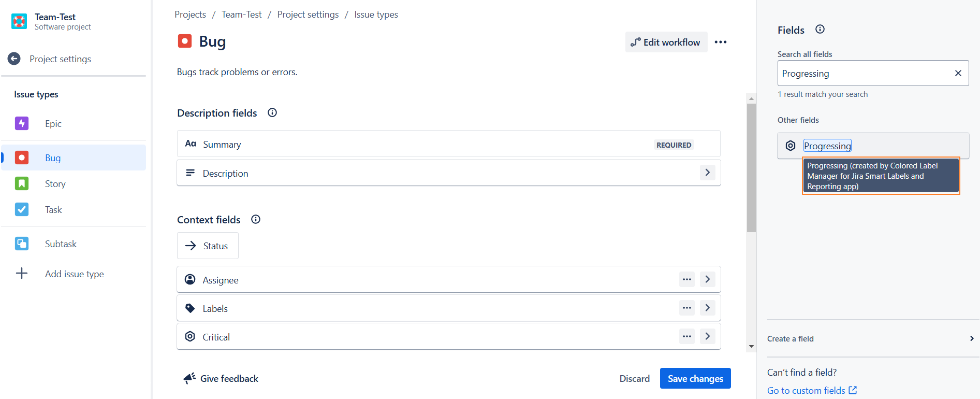
Task: Open the Labels field's more options menu
Action: point(687,308)
